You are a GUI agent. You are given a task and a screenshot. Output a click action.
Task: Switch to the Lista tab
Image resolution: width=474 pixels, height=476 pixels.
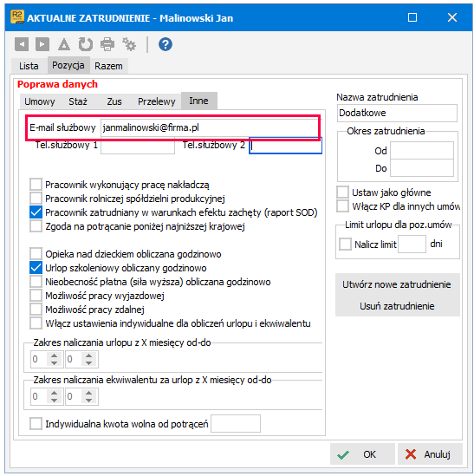pos(29,66)
